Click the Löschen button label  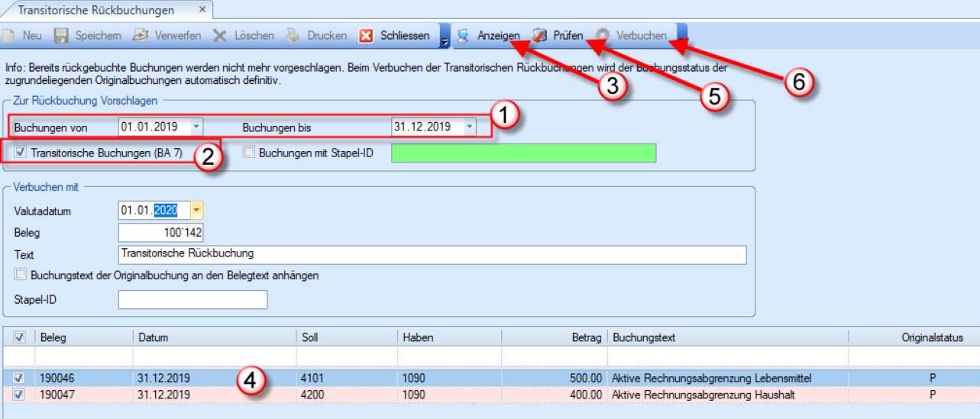(254, 35)
